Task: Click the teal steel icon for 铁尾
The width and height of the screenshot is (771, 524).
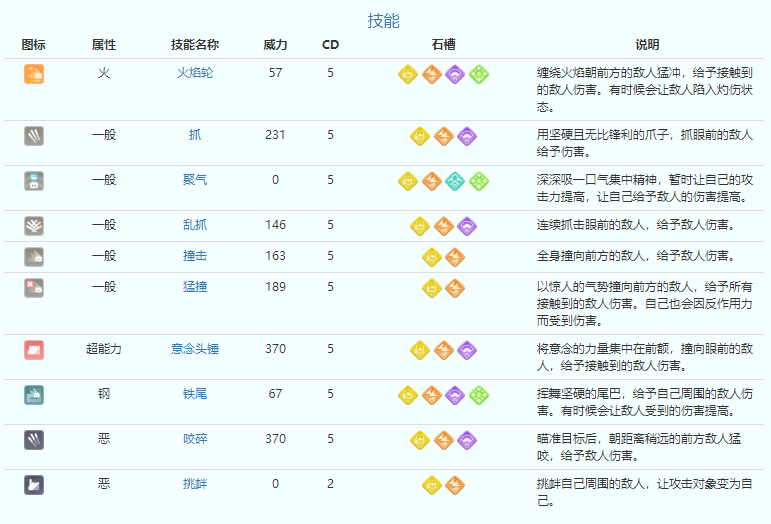Action: 34,394
